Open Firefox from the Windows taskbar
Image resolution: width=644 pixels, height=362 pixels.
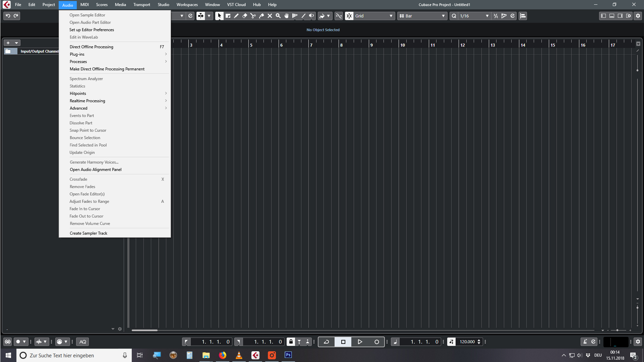click(x=223, y=355)
